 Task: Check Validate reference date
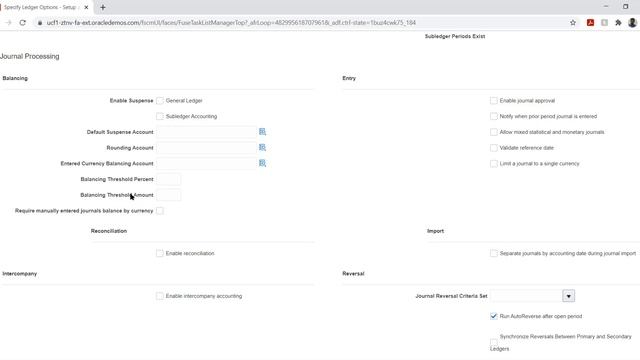pyautogui.click(x=494, y=148)
